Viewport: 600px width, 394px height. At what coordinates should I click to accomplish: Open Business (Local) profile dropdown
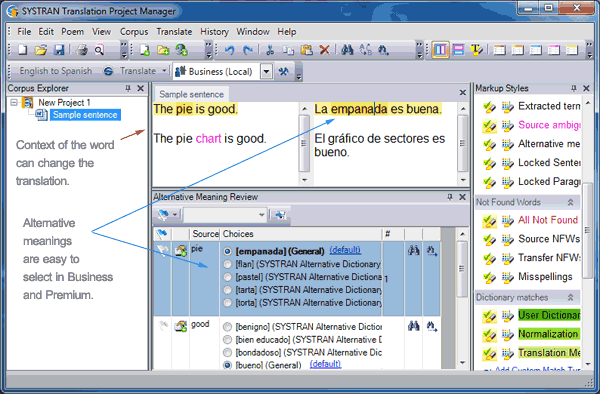tap(266, 71)
